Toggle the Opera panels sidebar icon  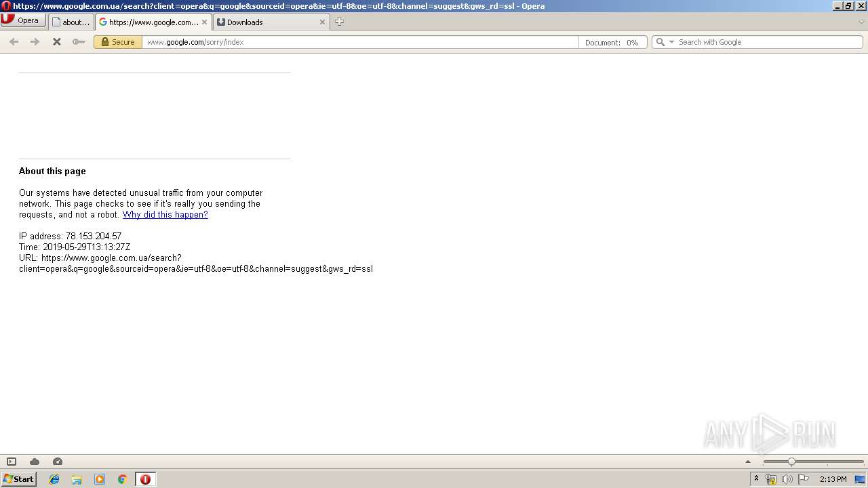12,462
